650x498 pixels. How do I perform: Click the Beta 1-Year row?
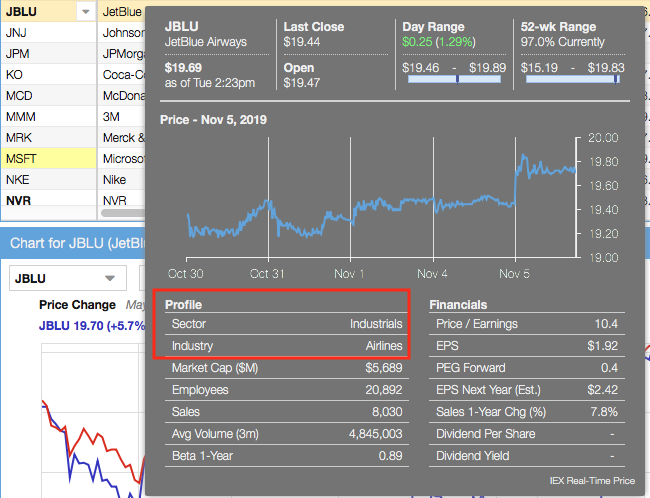coord(287,456)
